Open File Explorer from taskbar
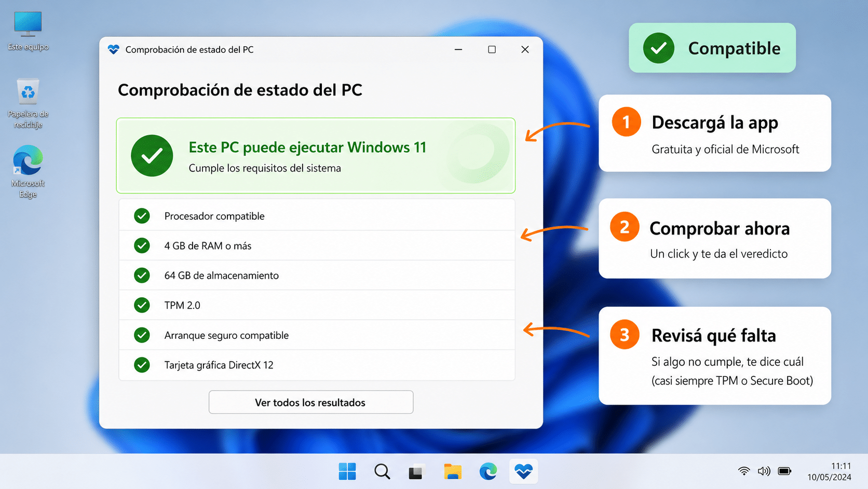Screen dimensions: 868x489 coord(453,471)
